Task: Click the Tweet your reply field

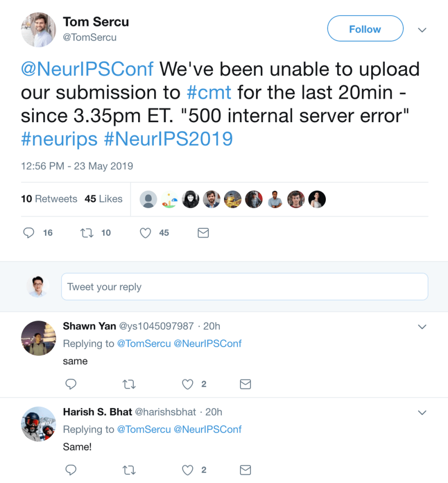Action: coord(245,286)
